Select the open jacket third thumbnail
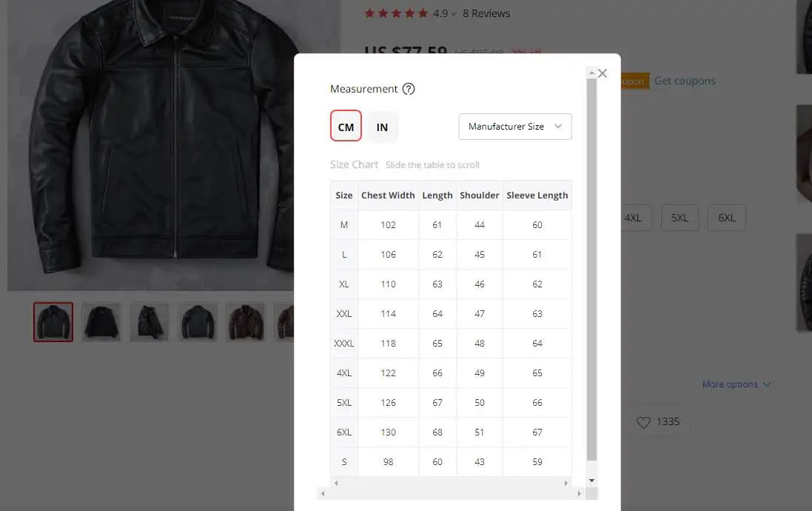812x511 pixels. tap(149, 322)
